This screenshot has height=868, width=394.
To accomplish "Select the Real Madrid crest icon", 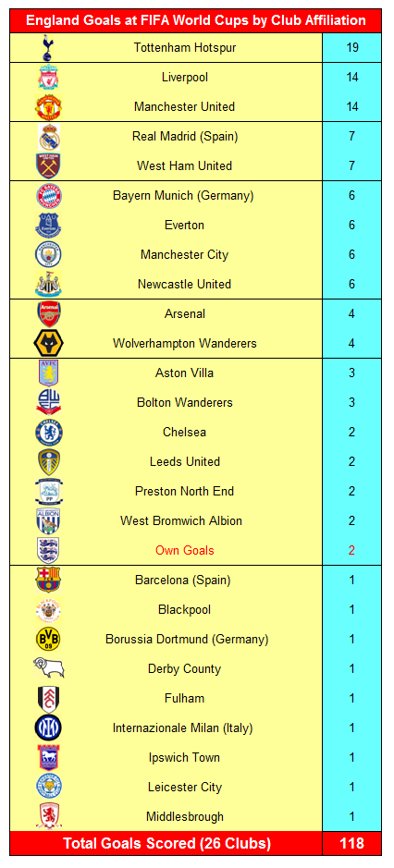I will pyautogui.click(x=48, y=136).
